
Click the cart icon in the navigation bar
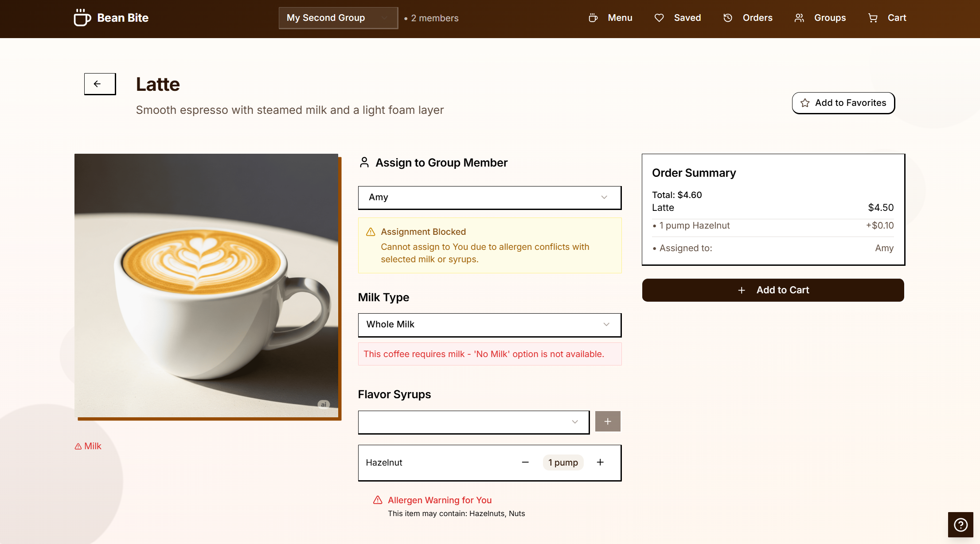(x=873, y=18)
